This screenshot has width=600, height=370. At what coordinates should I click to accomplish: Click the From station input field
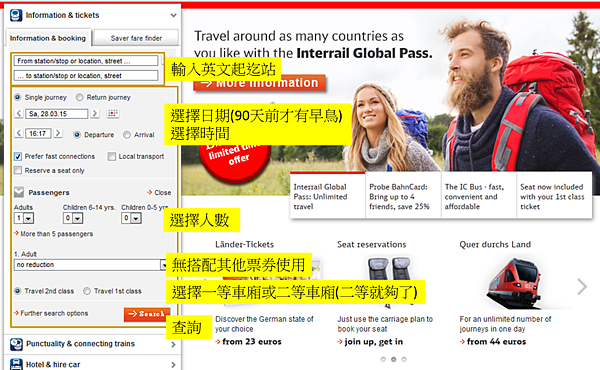coord(86,61)
